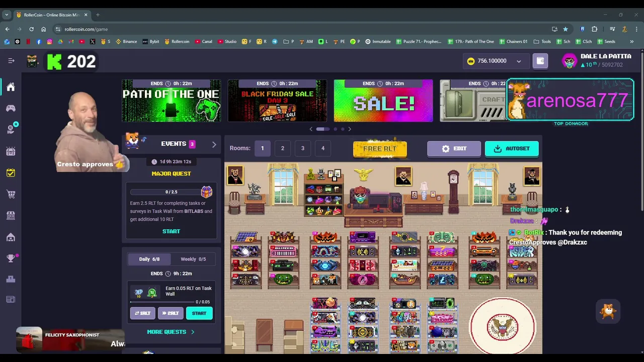This screenshot has width=644, height=362.
Task: Expand the Events panel arrow
Action: click(x=214, y=144)
